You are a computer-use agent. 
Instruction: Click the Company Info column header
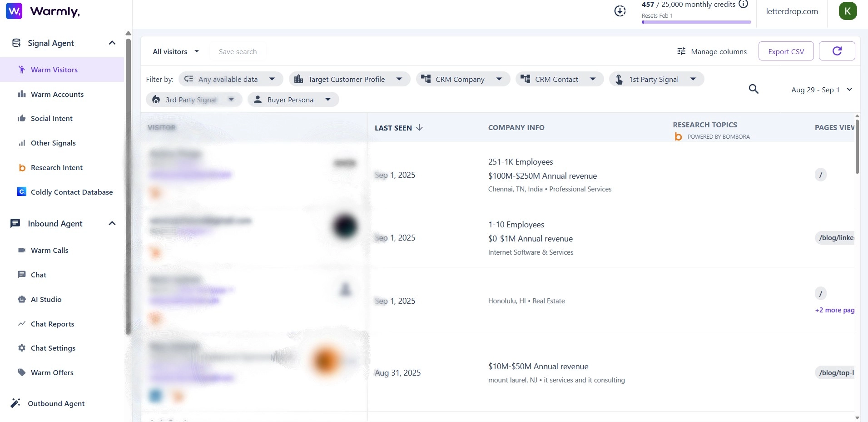coord(516,128)
